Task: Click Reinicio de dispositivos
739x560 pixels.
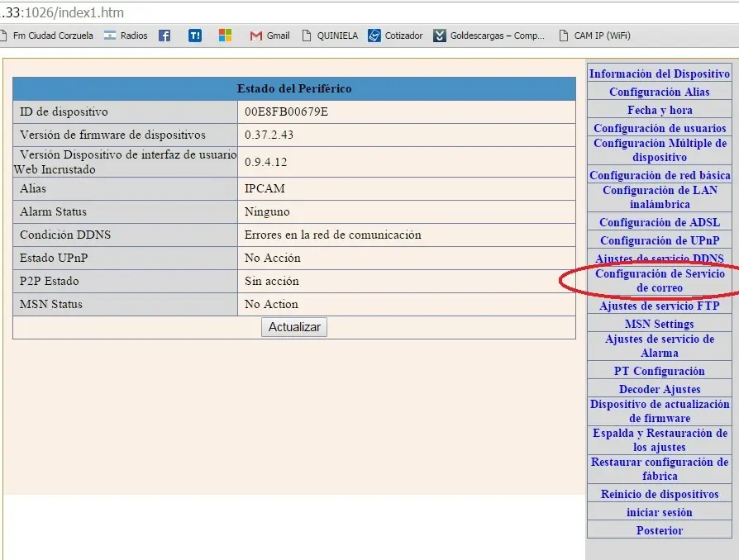Action: point(660,494)
